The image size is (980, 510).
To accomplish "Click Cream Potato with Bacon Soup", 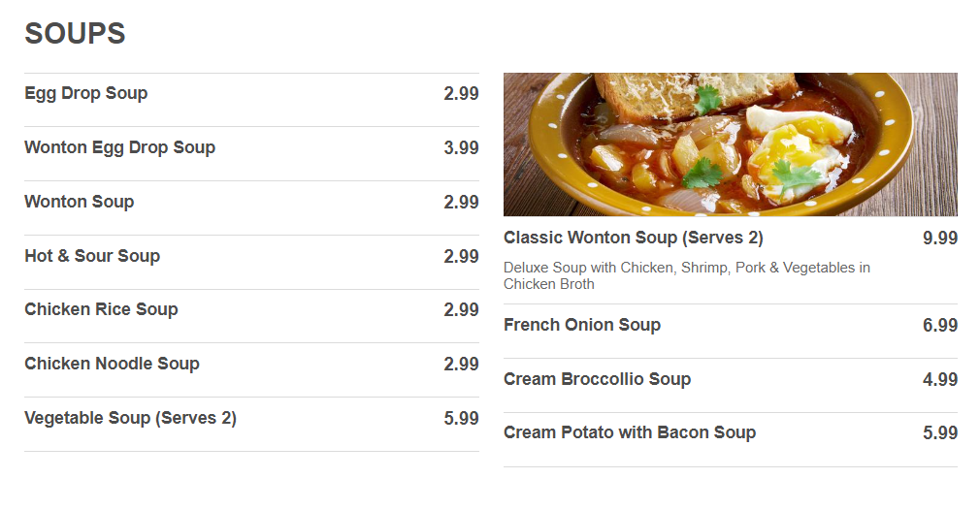I will click(629, 433).
